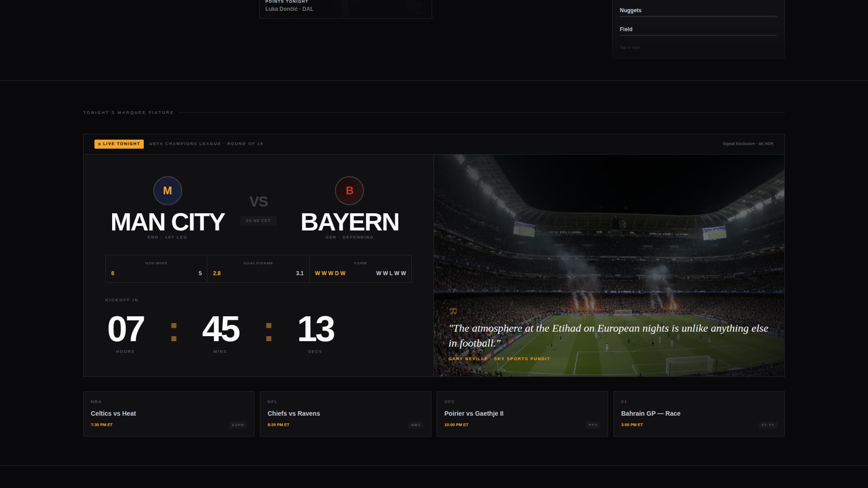868x488 pixels.
Task: Select the UFC category label
Action: 450,401
